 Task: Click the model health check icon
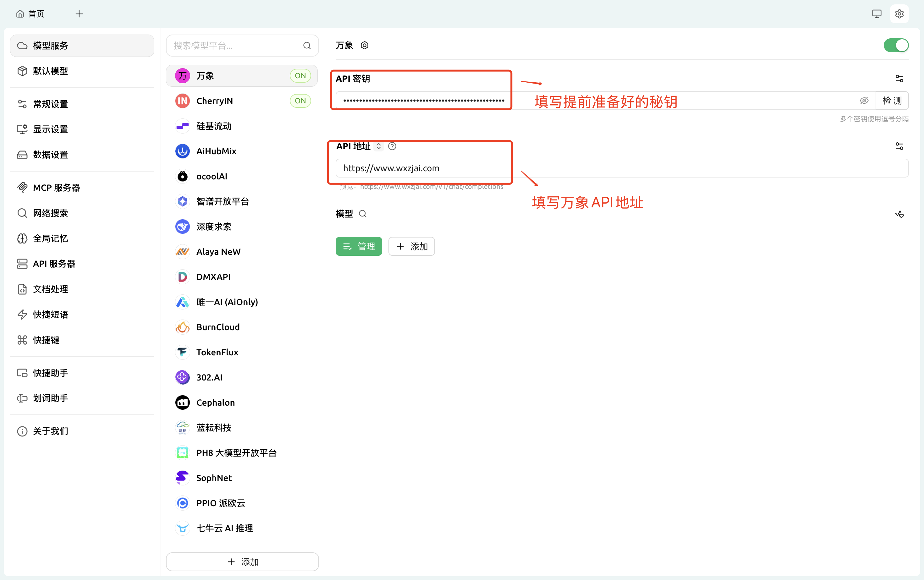coord(899,214)
